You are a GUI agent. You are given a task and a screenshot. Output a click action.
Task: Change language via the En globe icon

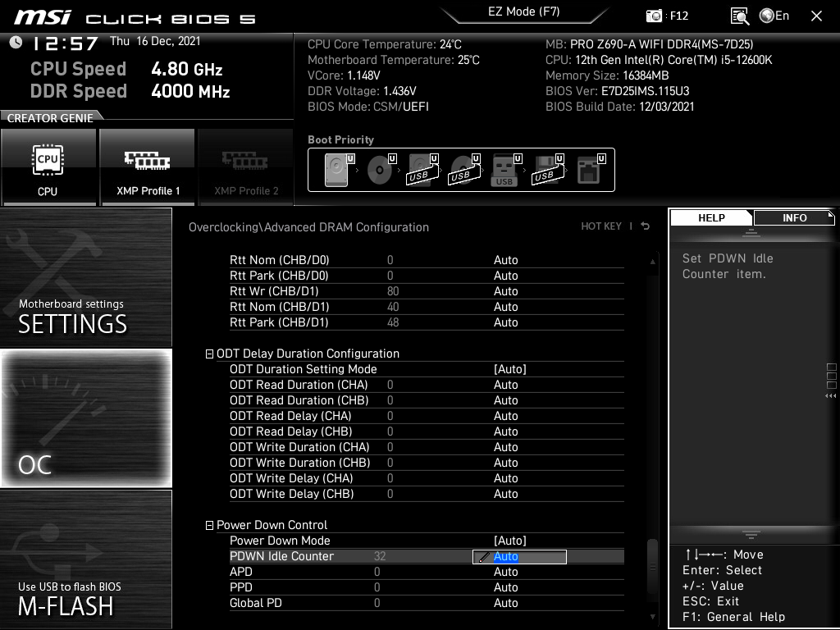pyautogui.click(x=774, y=16)
